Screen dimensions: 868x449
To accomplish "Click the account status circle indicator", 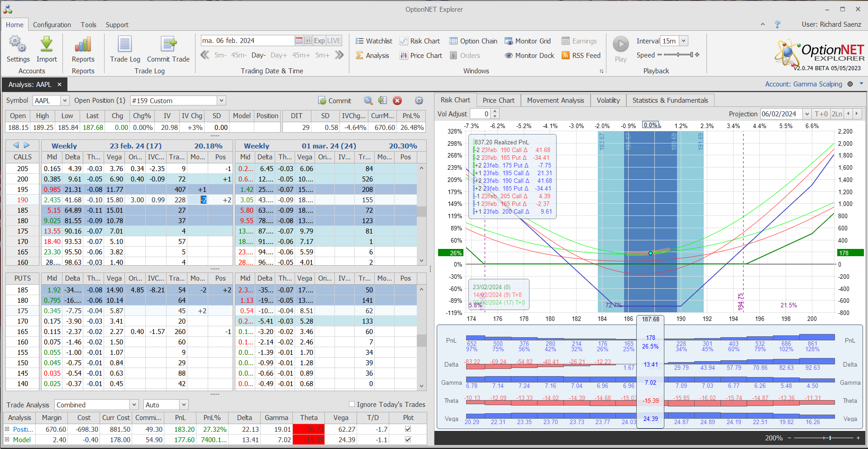I will pos(850,84).
